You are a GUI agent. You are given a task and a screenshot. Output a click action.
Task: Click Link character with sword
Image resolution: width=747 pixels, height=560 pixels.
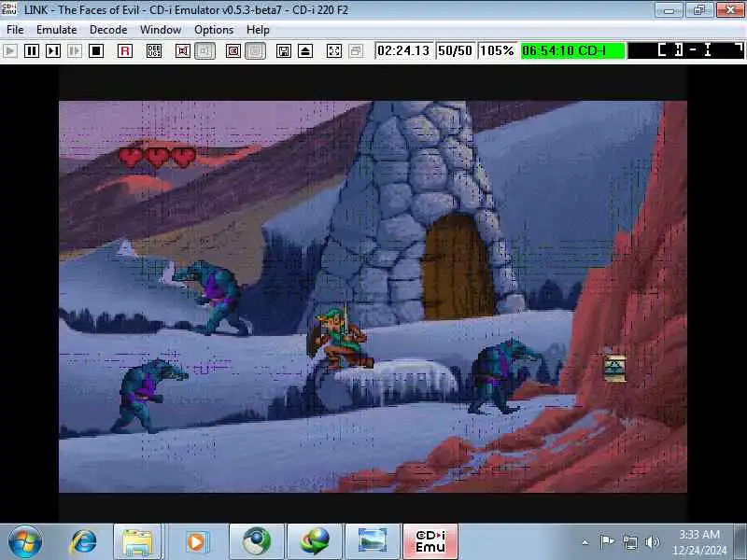click(339, 337)
